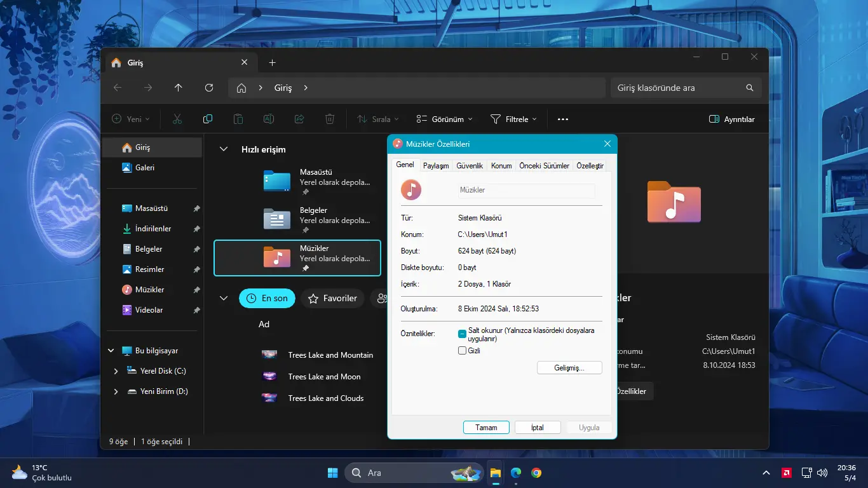The width and height of the screenshot is (868, 488).
Task: Switch to the Favoriler filter chip
Action: pyautogui.click(x=332, y=298)
